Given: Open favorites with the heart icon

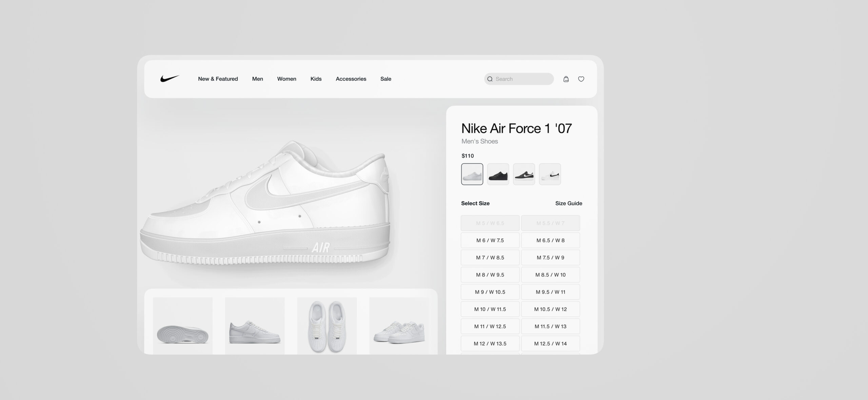Looking at the screenshot, I should coord(581,79).
